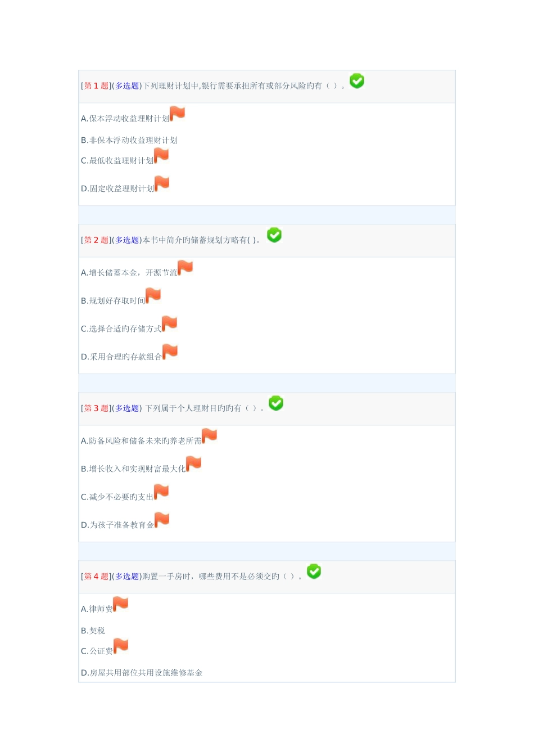
Task: Select option B 契税 in question 4
Action: tap(93, 631)
